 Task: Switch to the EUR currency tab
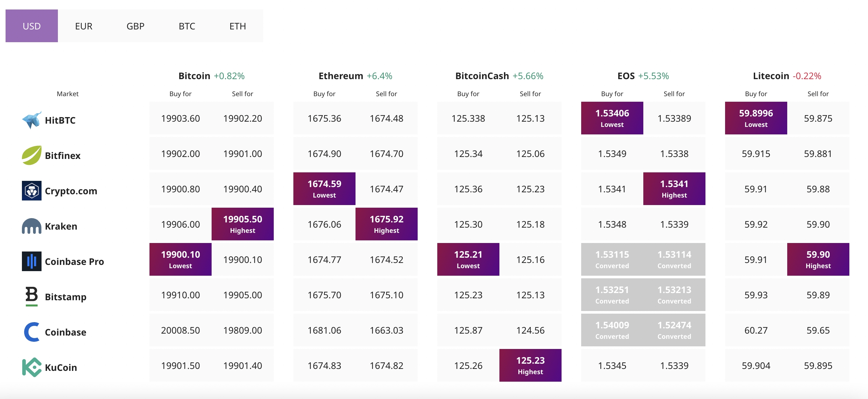(x=84, y=26)
